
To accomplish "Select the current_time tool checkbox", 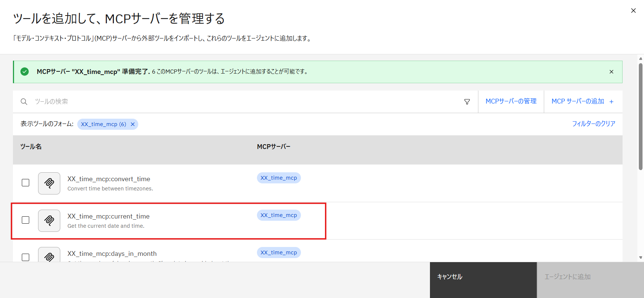I will pyautogui.click(x=26, y=220).
